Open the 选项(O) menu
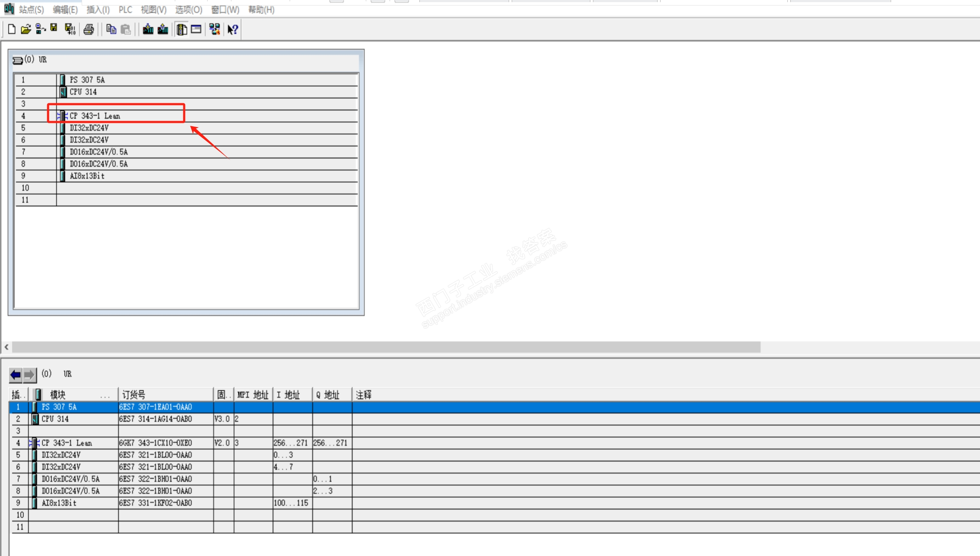Screen dimensions: 980x556 pyautogui.click(x=188, y=9)
